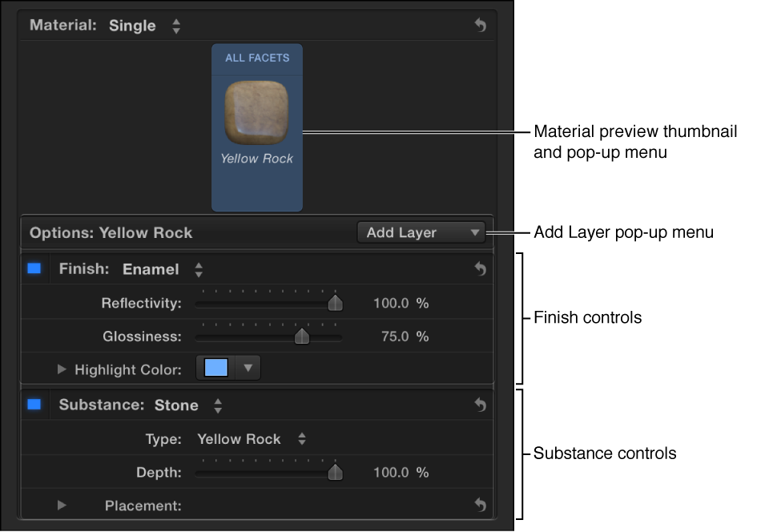Open the Material Single pop-up menu
The height and width of the screenshot is (532, 761).
coord(145,26)
